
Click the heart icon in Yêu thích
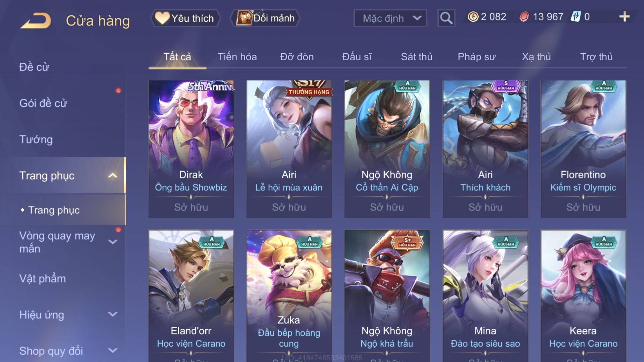coord(162,18)
